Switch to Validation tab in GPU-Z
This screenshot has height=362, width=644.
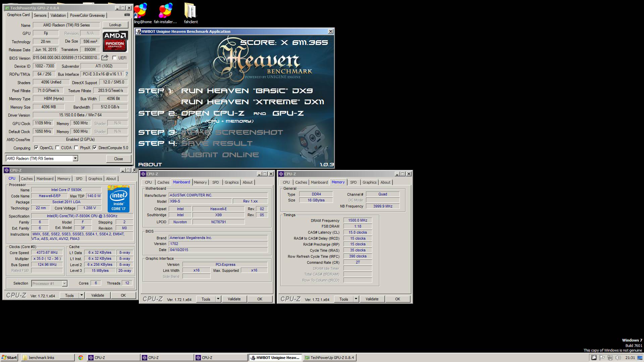tap(58, 15)
